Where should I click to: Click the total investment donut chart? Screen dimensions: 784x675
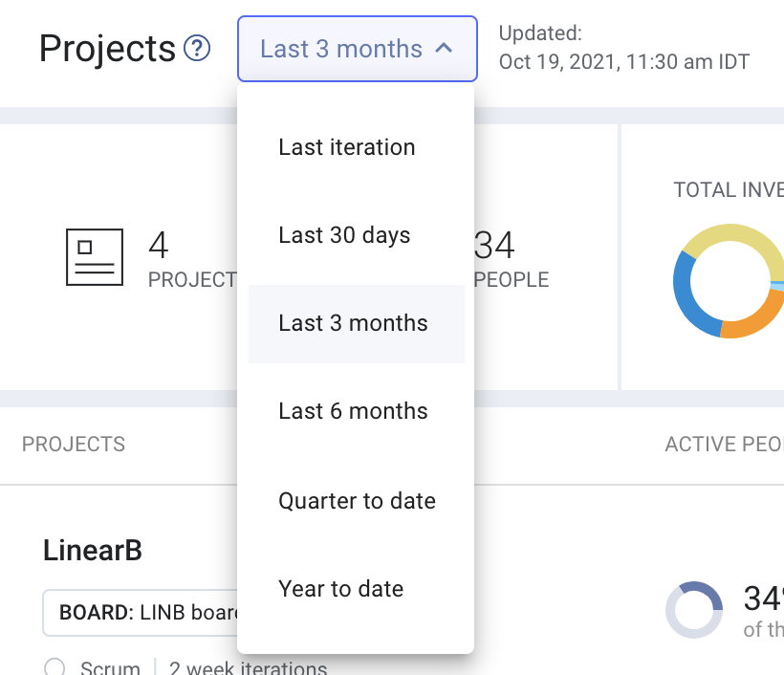730,281
